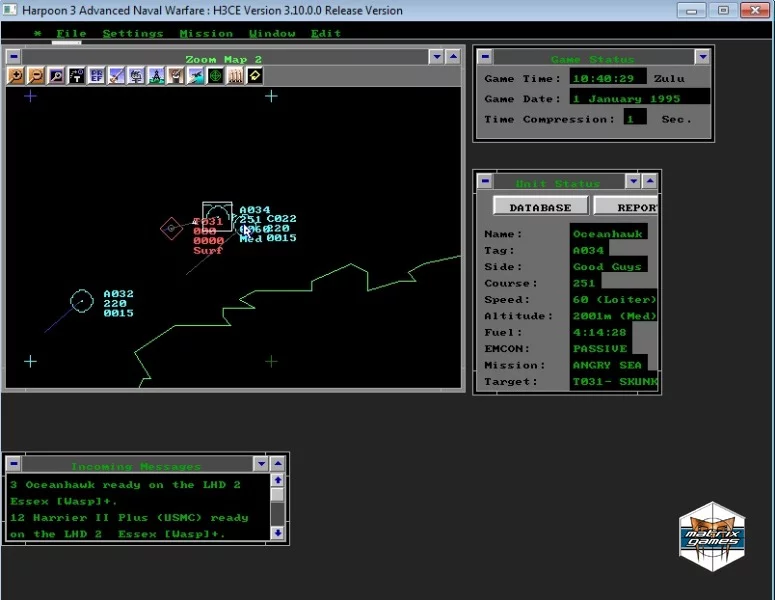Viewport: 775px width, 600px height.
Task: Select the A032 unit circle on map
Action: click(x=82, y=300)
